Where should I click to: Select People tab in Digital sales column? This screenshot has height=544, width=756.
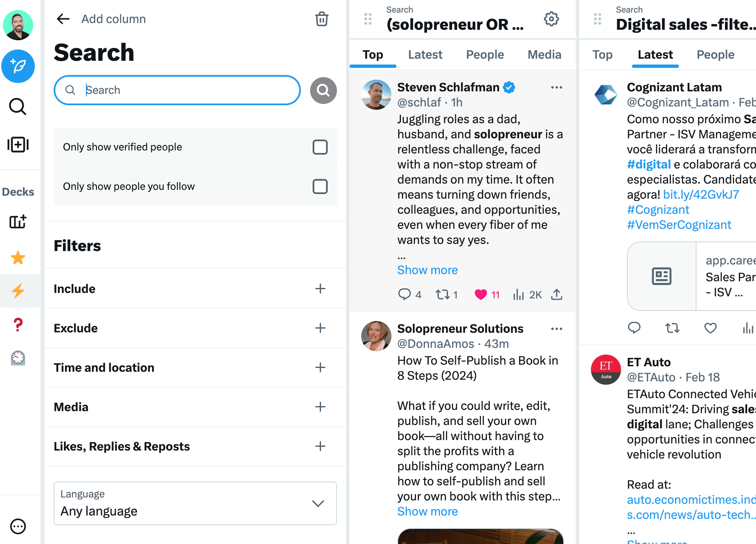point(715,54)
